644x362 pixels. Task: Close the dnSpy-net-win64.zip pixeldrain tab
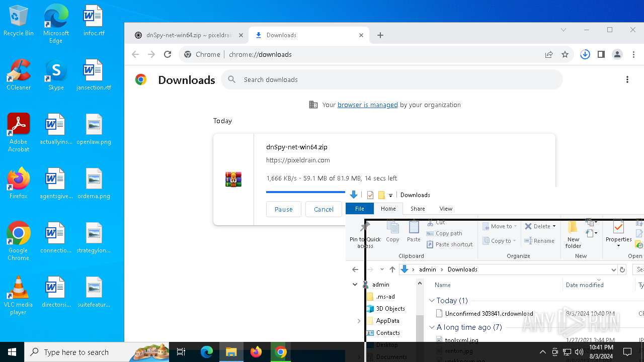pyautogui.click(x=240, y=35)
